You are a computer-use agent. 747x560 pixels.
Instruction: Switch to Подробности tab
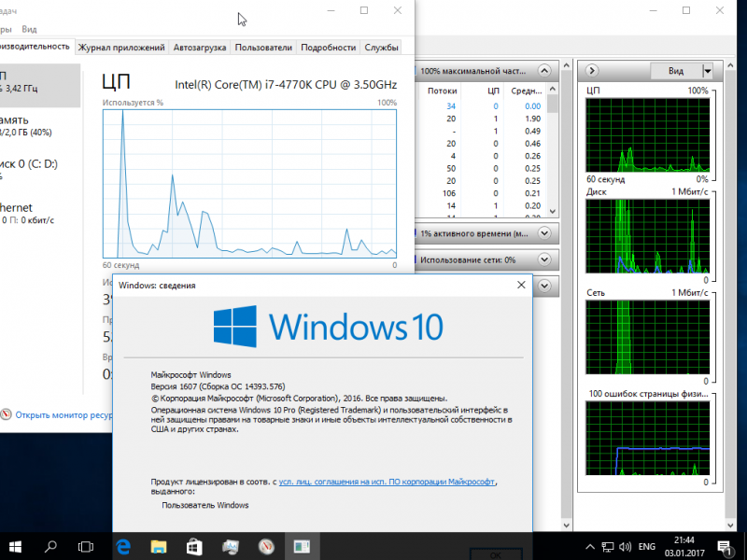tap(329, 48)
